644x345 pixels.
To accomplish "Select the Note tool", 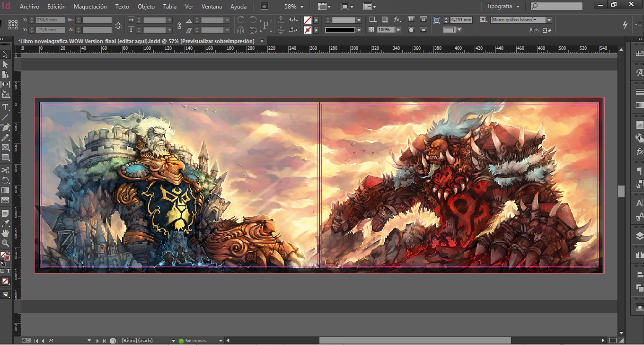I will click(5, 213).
